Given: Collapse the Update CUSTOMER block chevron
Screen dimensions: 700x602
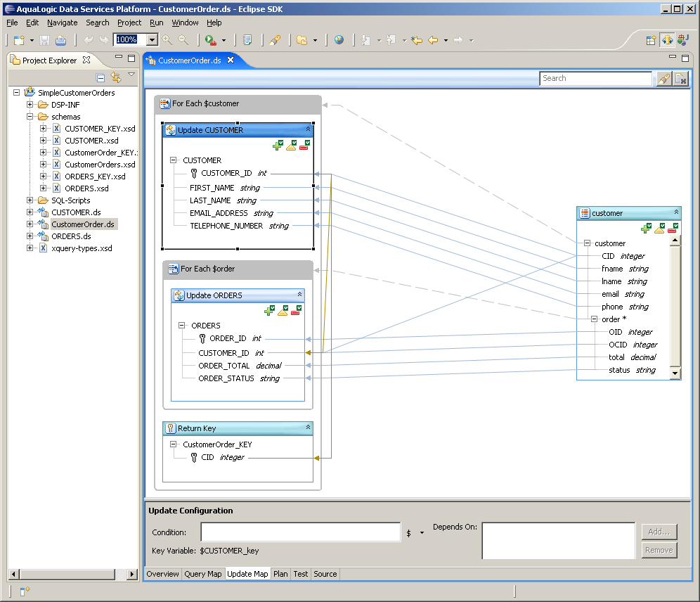Looking at the screenshot, I should tap(308, 129).
